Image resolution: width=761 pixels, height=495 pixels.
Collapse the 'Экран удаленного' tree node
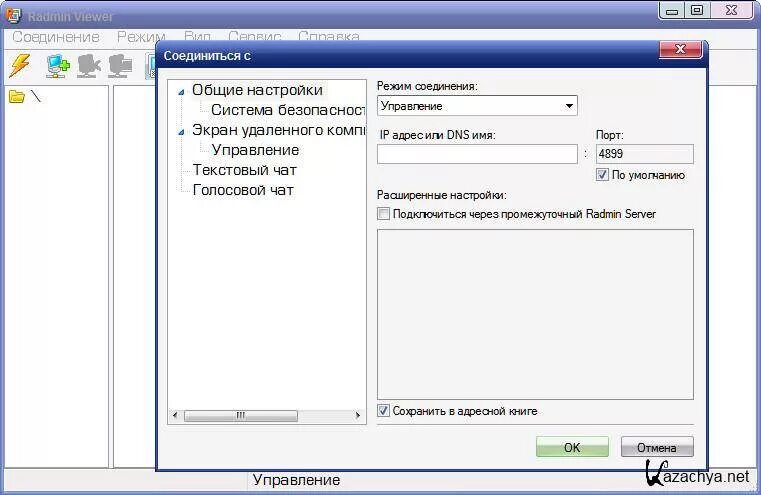[181, 132]
